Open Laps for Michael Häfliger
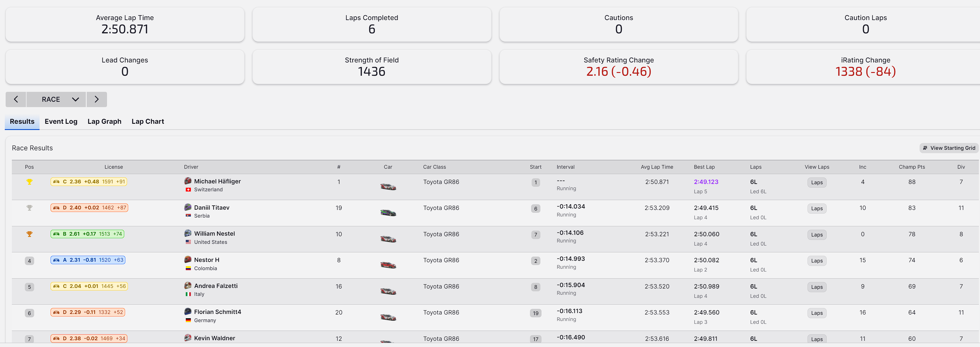980x347 pixels. (817, 183)
